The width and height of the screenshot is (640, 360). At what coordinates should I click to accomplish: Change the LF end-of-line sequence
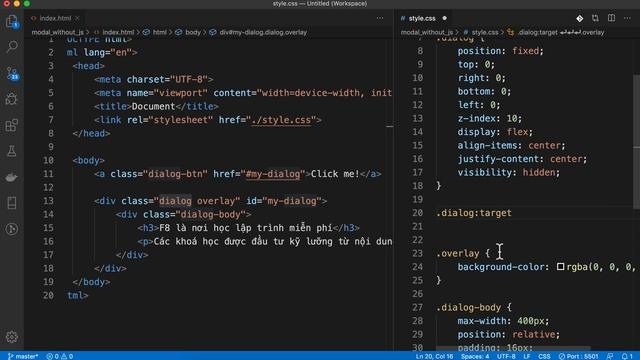(x=527, y=356)
